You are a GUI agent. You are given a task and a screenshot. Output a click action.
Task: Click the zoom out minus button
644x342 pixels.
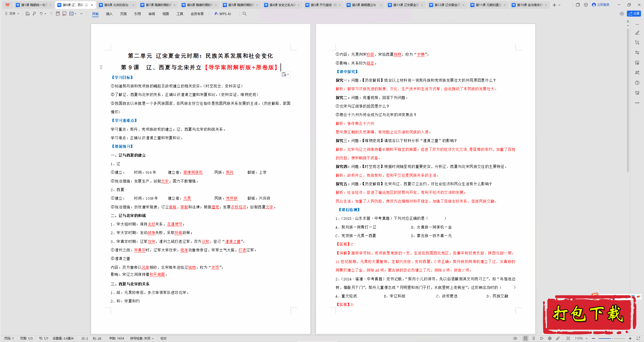point(593,338)
